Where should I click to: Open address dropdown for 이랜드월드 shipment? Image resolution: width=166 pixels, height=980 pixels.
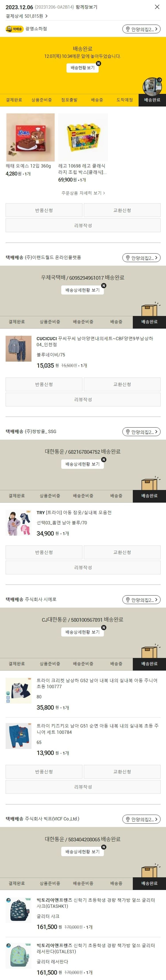pyautogui.click(x=141, y=258)
